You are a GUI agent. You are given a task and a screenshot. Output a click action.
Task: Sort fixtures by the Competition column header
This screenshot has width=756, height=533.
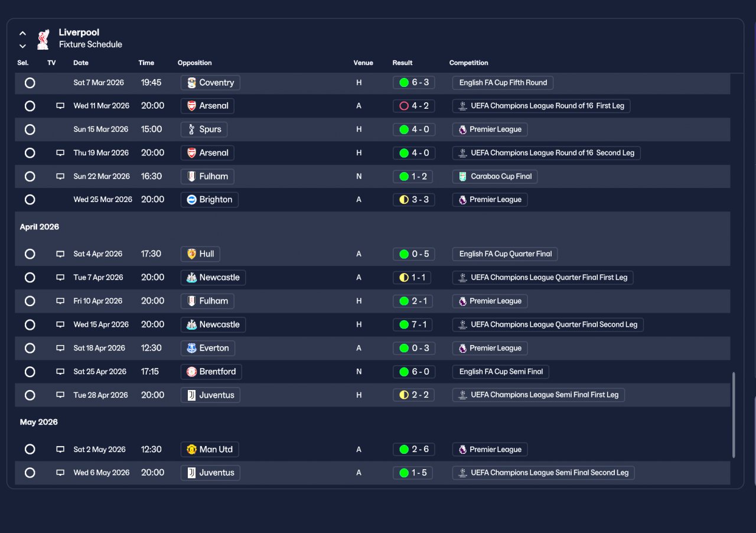[x=469, y=63]
